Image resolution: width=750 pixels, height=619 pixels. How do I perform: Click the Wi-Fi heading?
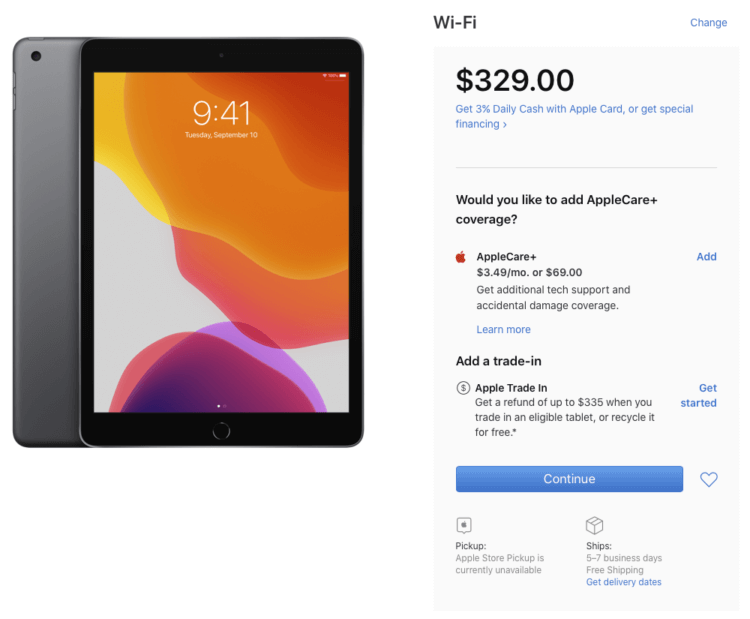(x=455, y=22)
